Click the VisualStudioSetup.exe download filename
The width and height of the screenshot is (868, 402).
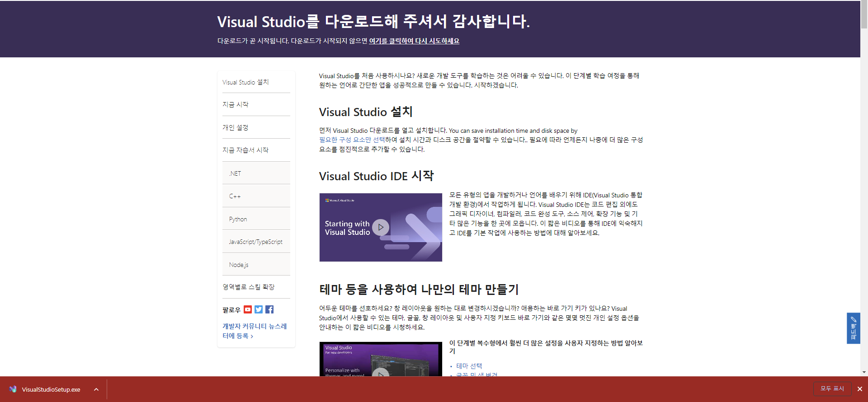pyautogui.click(x=51, y=389)
